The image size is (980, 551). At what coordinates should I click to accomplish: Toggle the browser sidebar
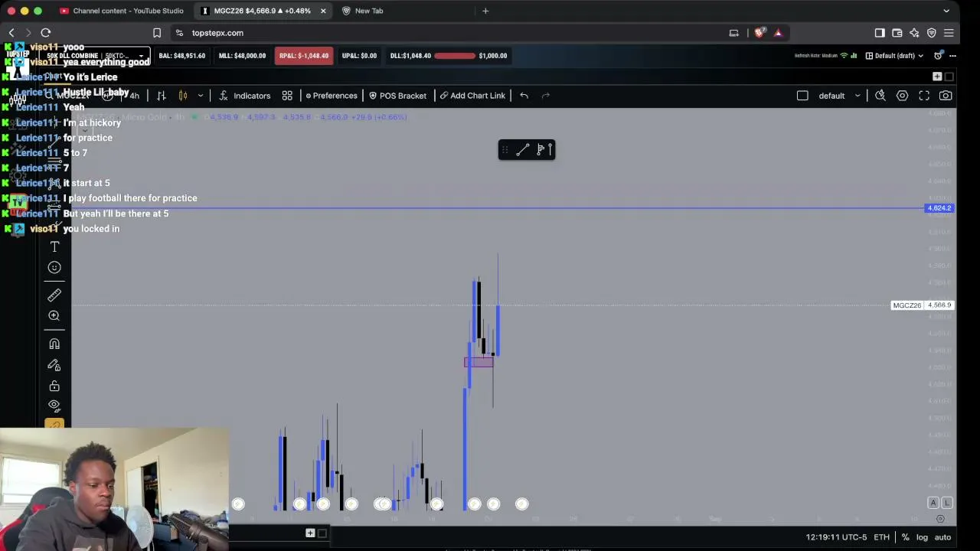pyautogui.click(x=880, y=33)
